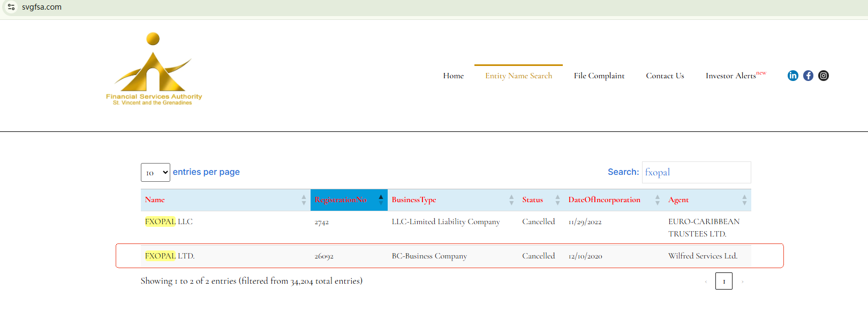
Task: Open the Entity Name Search tab
Action: 518,76
